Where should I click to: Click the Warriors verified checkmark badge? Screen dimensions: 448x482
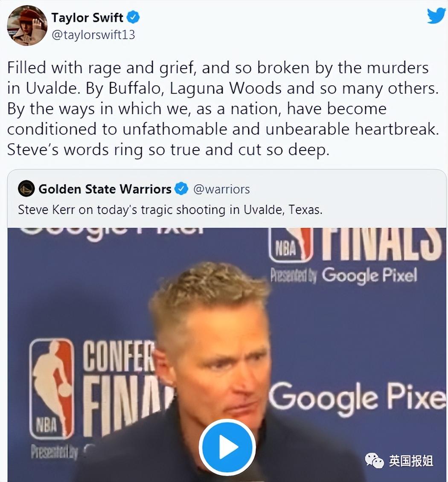181,189
